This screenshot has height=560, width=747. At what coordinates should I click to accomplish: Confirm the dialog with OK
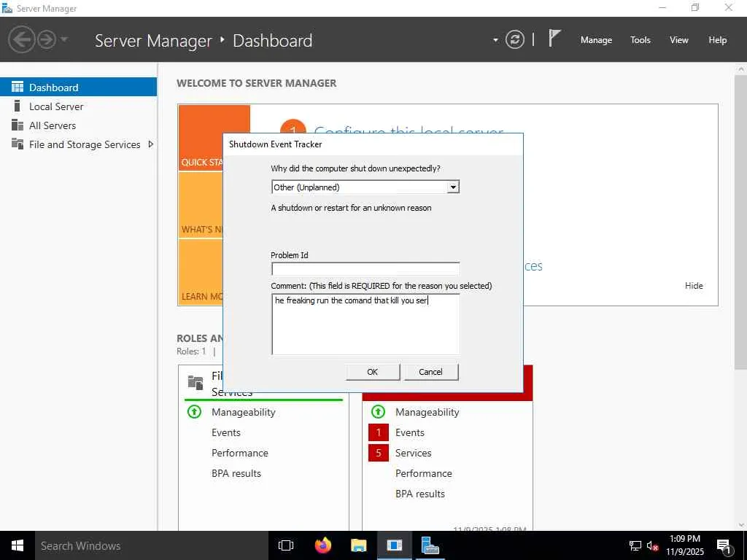[x=373, y=372]
